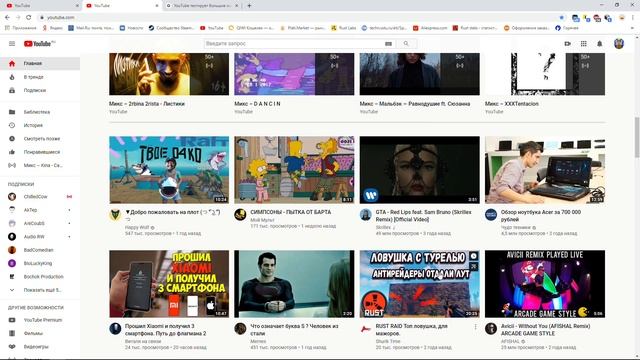Screen dimensions: 640x360
Task: Click Happy Wolf channel avatar
Action: tap(115, 215)
